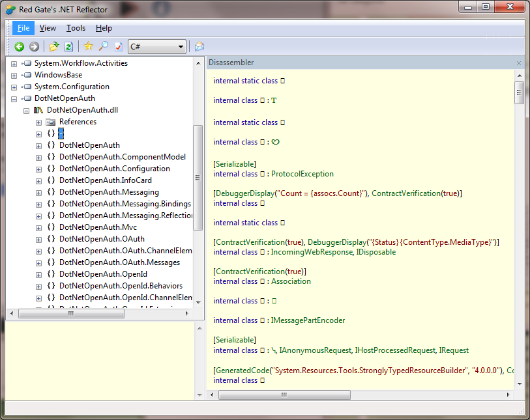Select the References folder item
Viewport: 530px width, 420px height.
(78, 122)
